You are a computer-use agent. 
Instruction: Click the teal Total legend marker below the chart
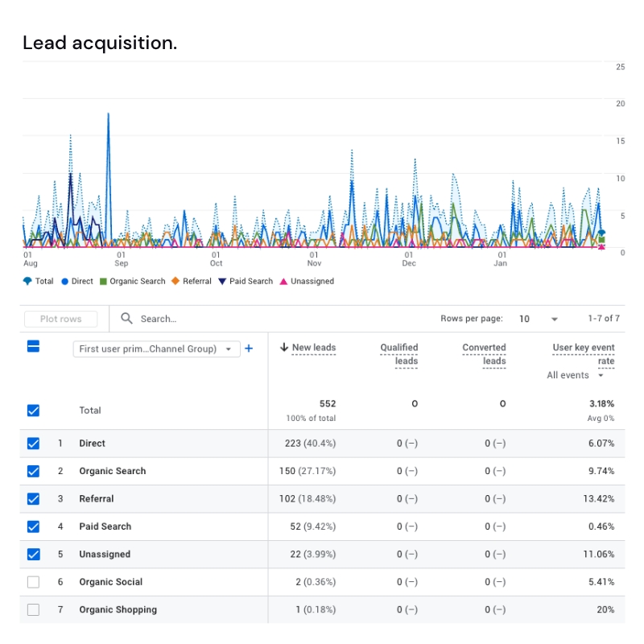coord(26,281)
